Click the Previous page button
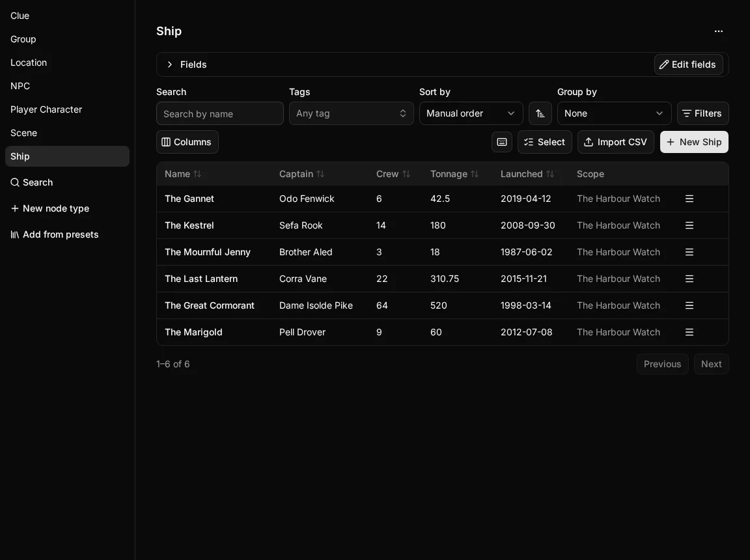 tap(662, 364)
